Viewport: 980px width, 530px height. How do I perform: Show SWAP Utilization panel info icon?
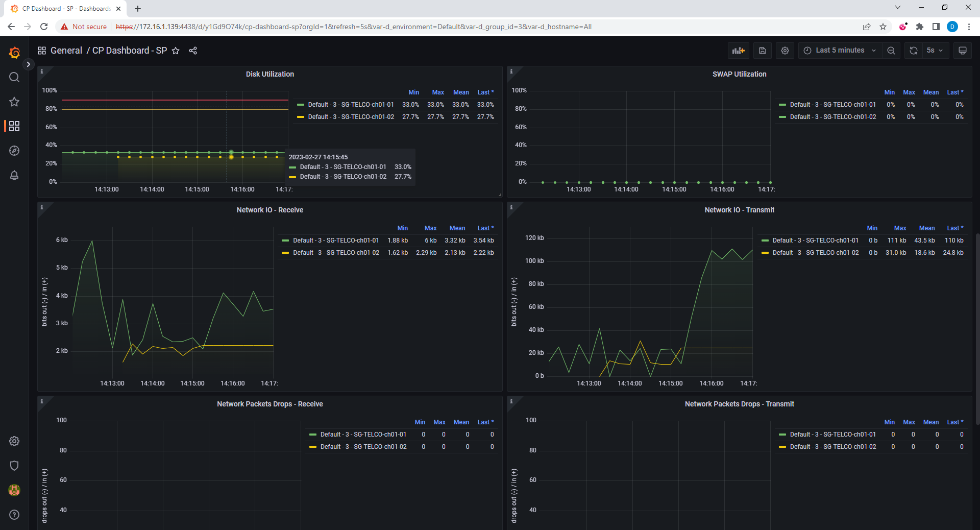pyautogui.click(x=511, y=71)
